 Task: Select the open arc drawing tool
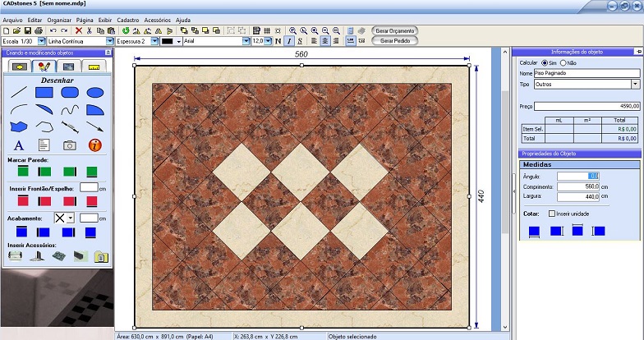[18, 109]
